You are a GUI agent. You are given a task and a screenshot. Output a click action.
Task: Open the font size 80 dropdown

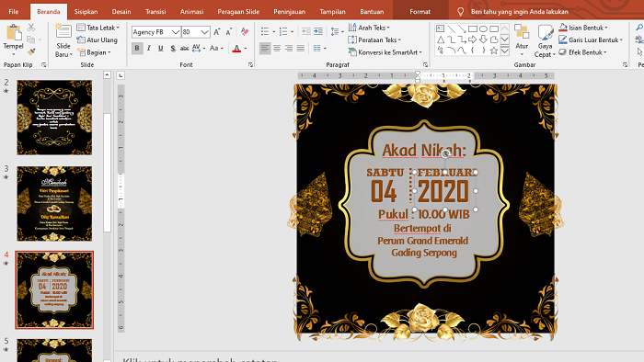click(x=204, y=32)
